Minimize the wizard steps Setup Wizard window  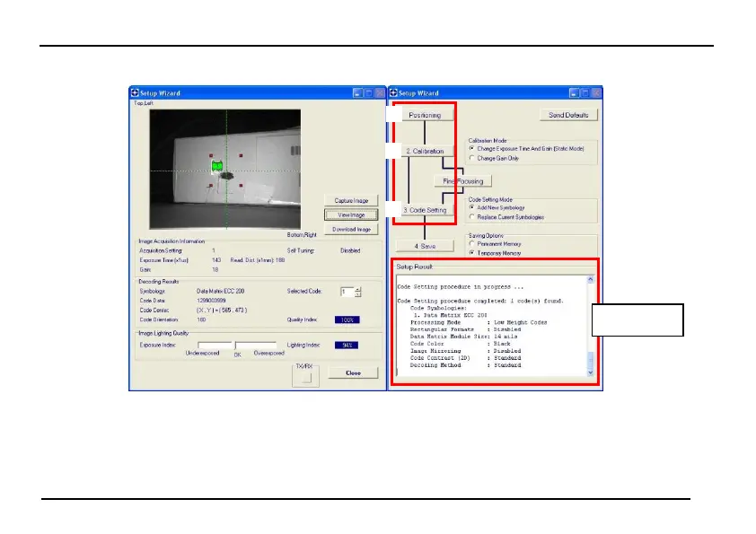pos(574,93)
